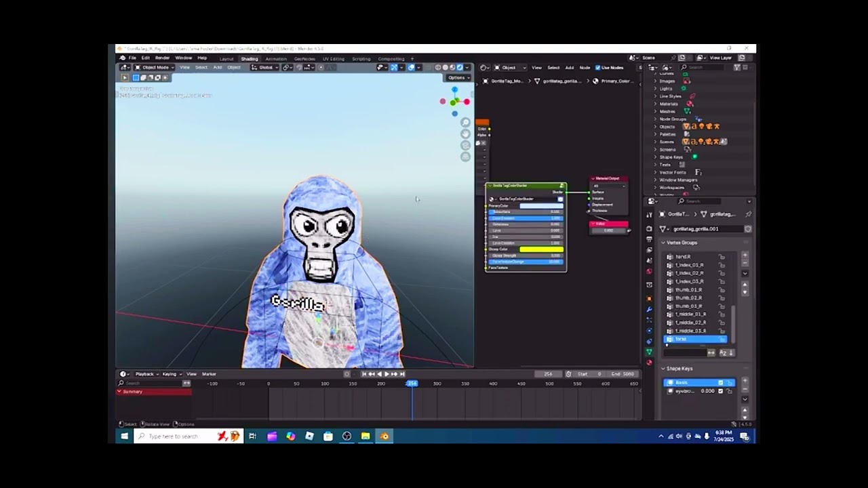
Task: Open the Material properties tab icon
Action: (x=649, y=363)
